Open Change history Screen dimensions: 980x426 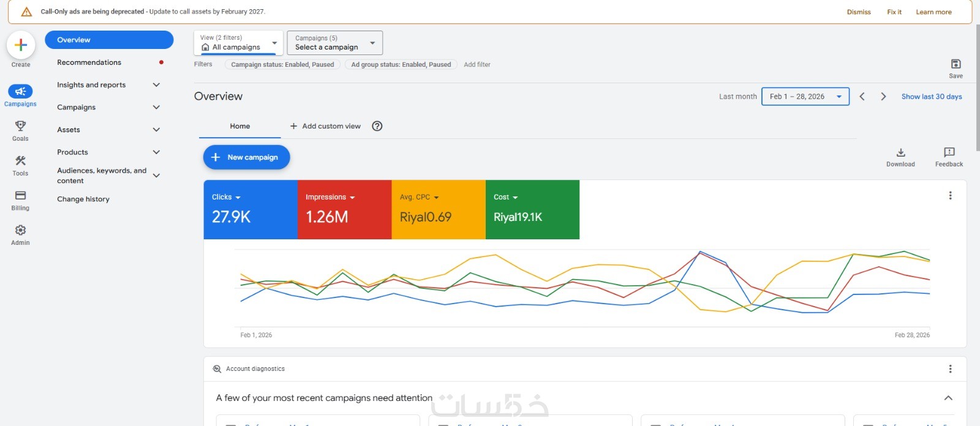pyautogui.click(x=83, y=199)
